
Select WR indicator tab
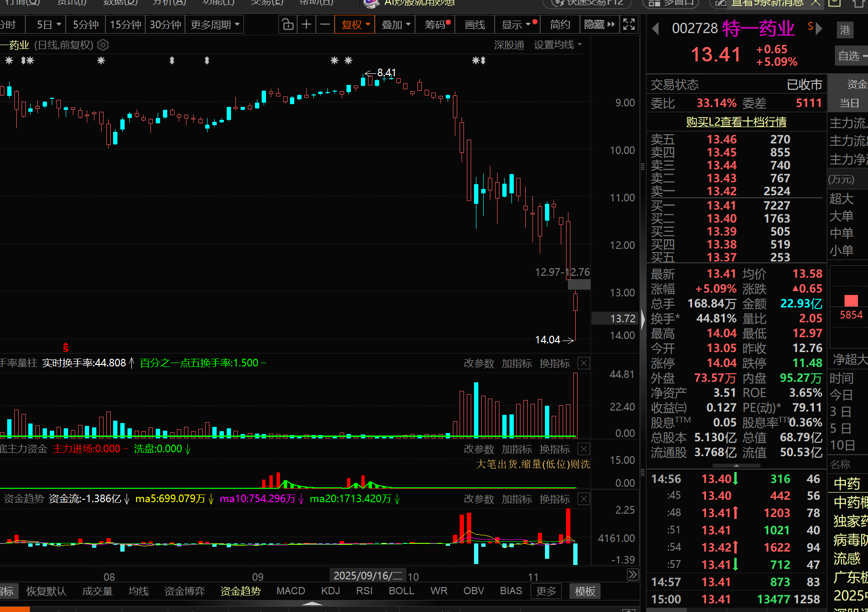point(439,591)
